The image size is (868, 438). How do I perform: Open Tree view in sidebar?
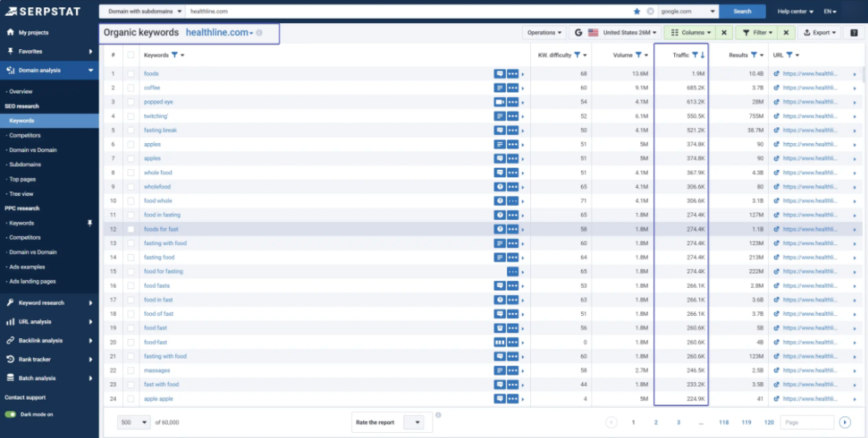[21, 194]
